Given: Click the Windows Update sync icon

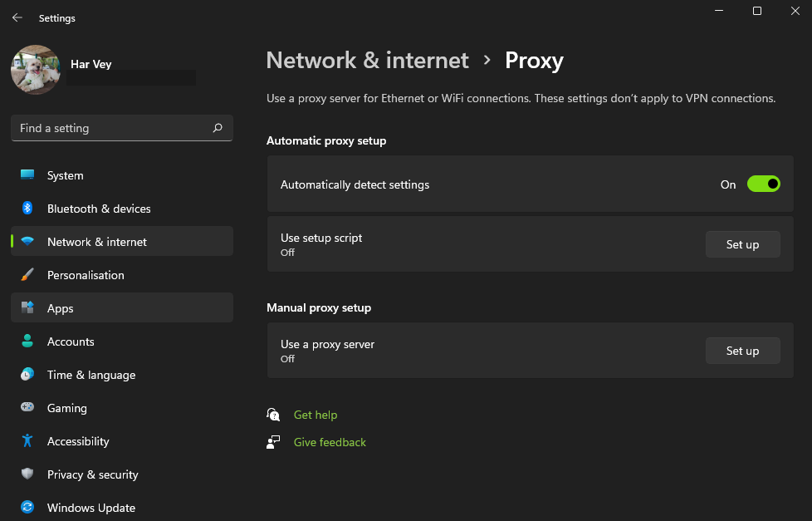Looking at the screenshot, I should tap(27, 507).
